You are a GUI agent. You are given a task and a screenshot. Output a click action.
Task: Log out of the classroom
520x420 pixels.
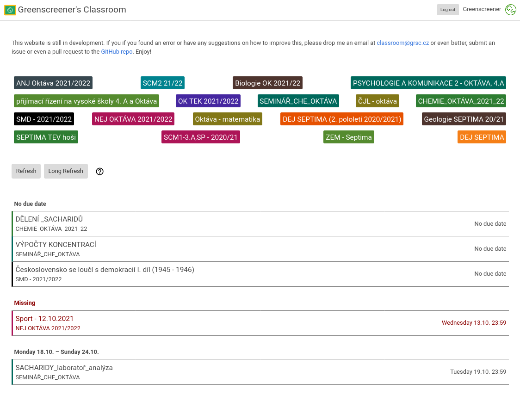(x=447, y=9)
